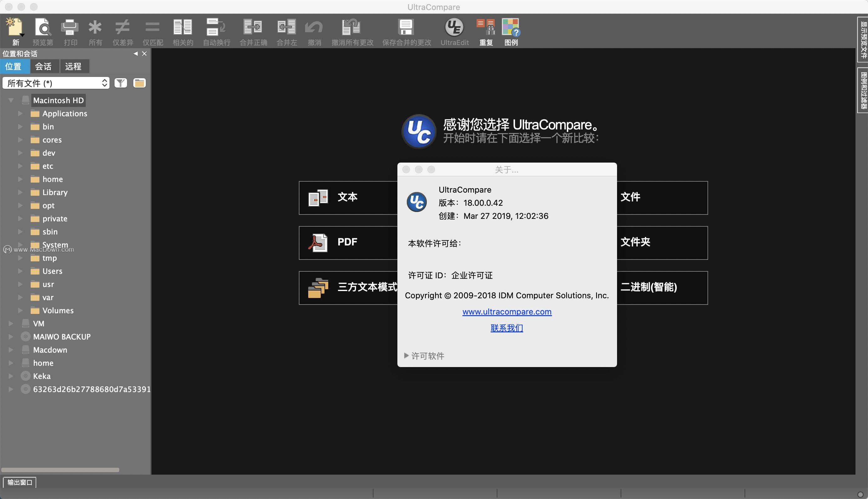Show only differences (仅差异) icon
This screenshot has height=499, width=868.
(x=122, y=28)
